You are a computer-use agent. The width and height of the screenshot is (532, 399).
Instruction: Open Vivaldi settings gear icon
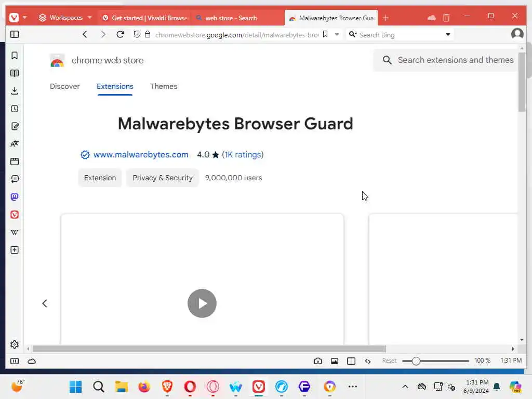click(15, 344)
